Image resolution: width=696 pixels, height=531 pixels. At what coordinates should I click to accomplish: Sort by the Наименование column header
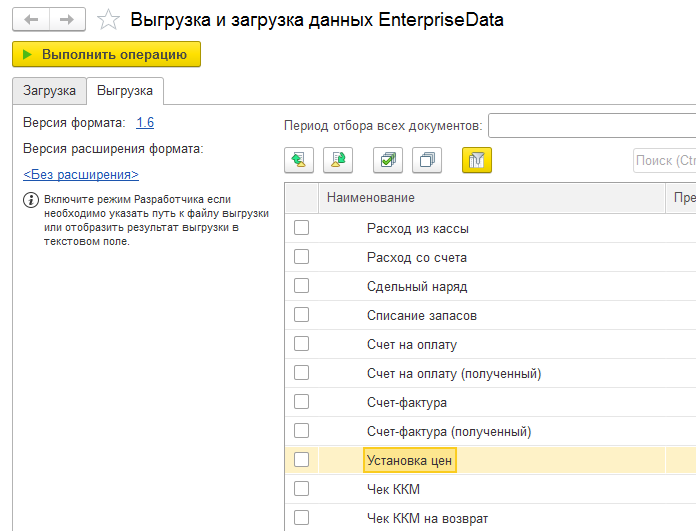point(491,198)
